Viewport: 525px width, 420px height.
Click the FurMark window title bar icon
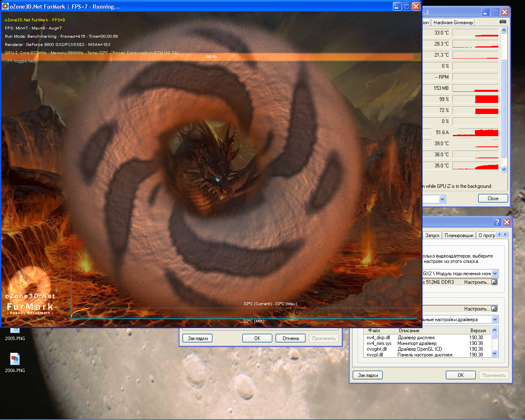[x=5, y=6]
